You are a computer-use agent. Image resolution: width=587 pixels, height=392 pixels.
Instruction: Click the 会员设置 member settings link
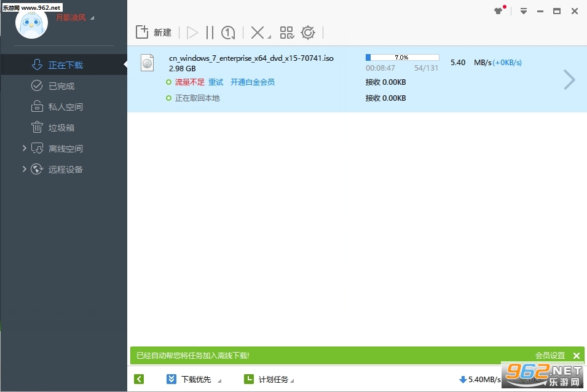tap(550, 355)
